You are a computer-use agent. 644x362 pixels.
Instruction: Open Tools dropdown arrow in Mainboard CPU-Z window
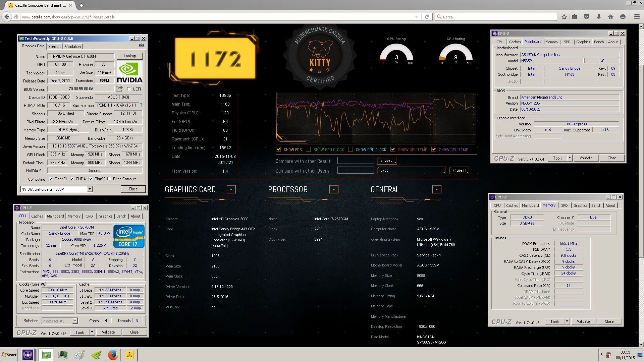(x=570, y=158)
